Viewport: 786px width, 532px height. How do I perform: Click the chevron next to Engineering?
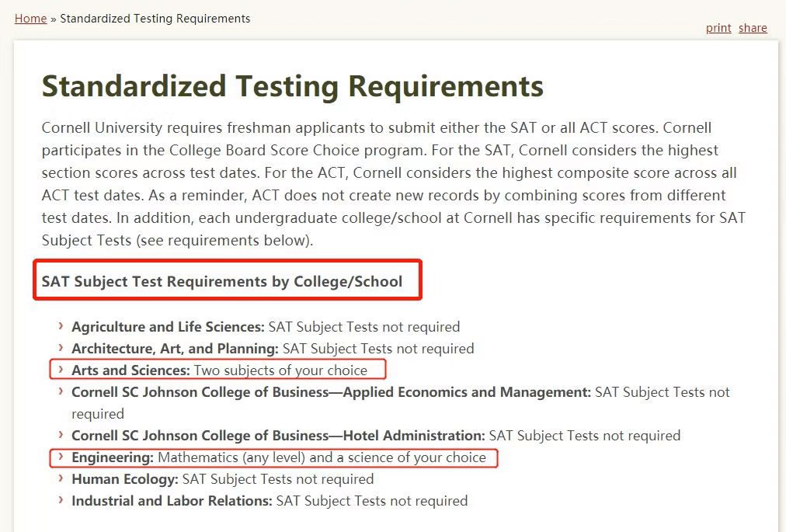tap(61, 457)
